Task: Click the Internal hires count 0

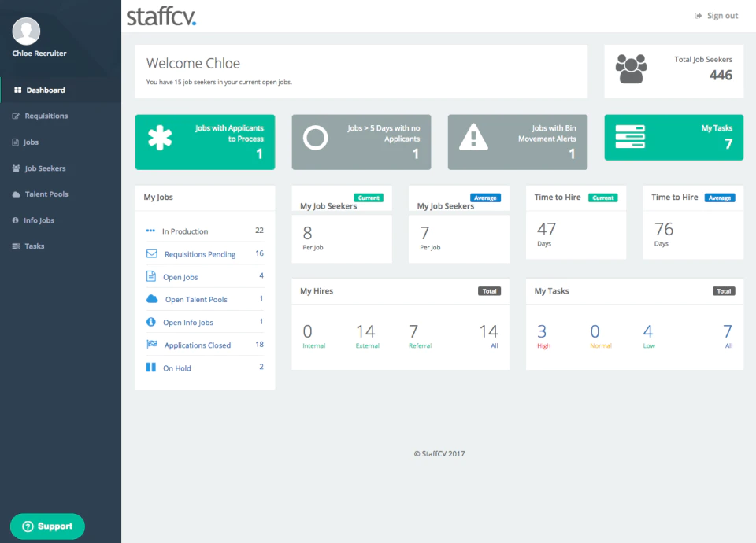Action: 308,331
